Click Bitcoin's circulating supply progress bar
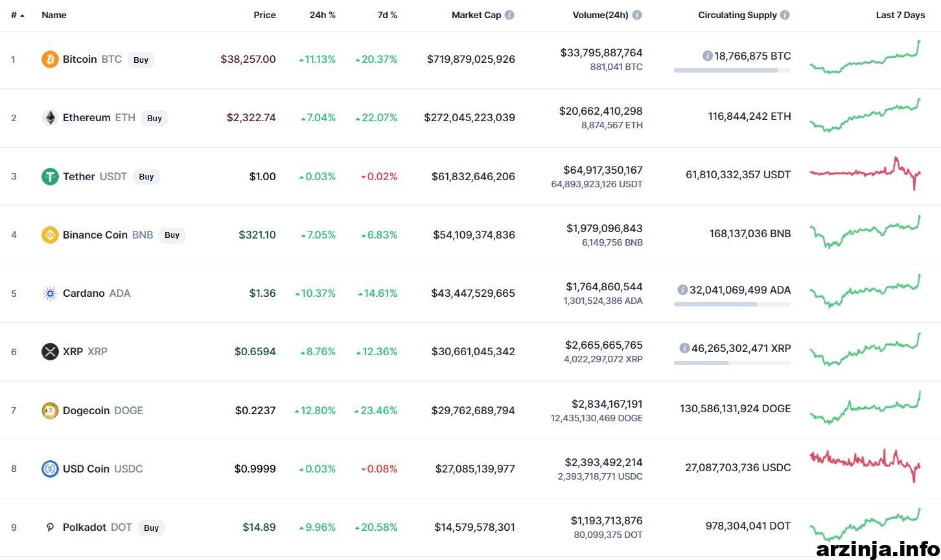The height and width of the screenshot is (560, 941). [732, 70]
